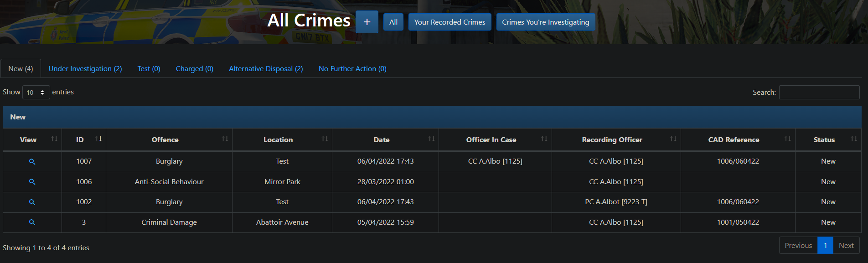This screenshot has width=868, height=263.
Task: Open magnifier view for crime 1006
Action: pyautogui.click(x=32, y=182)
